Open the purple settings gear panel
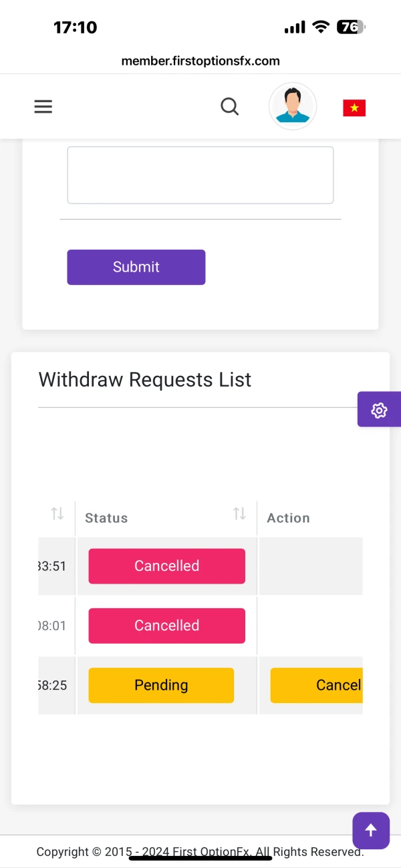The image size is (401, 868). [x=379, y=410]
